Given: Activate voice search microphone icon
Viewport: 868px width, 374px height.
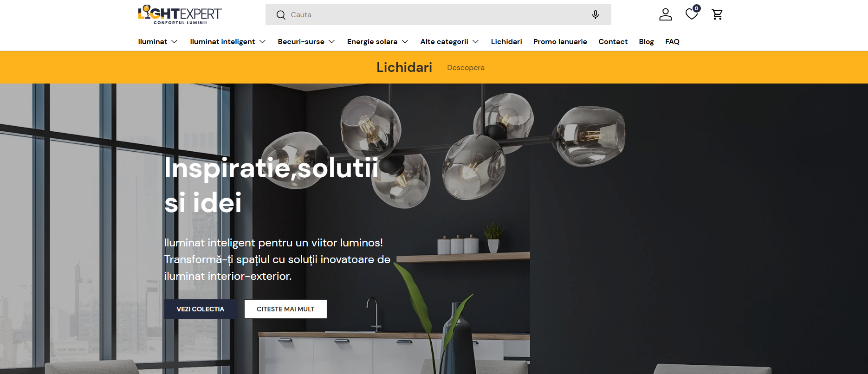Looking at the screenshot, I should tap(596, 15).
